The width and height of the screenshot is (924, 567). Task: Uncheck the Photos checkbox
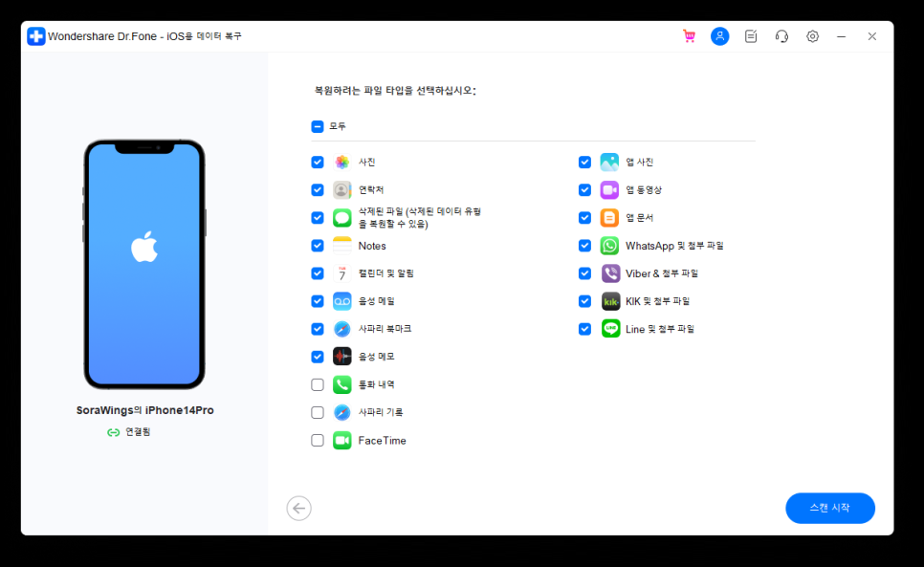point(317,162)
